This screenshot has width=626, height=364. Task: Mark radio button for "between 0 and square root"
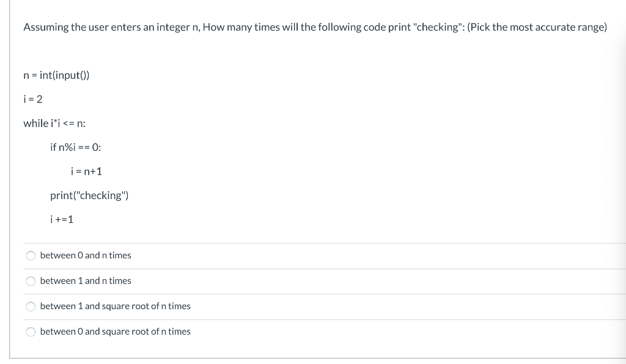tap(30, 332)
